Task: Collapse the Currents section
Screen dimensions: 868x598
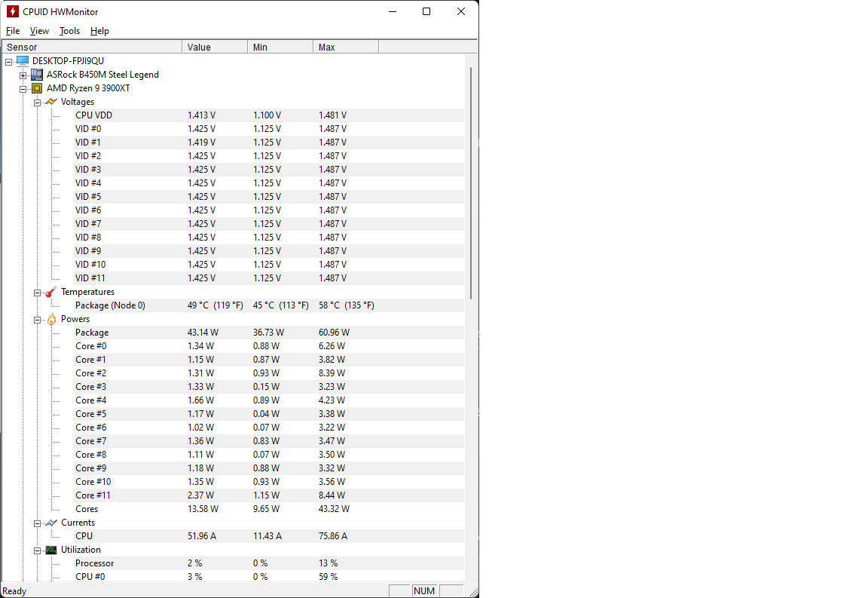Action: 37,523
